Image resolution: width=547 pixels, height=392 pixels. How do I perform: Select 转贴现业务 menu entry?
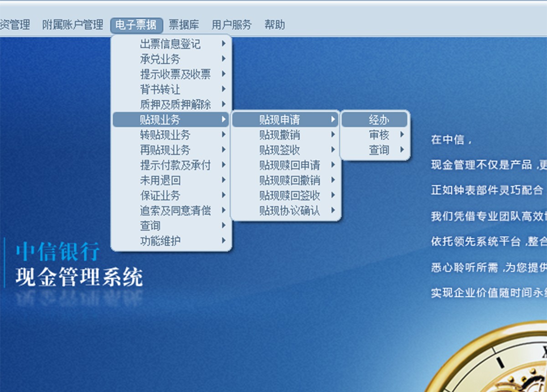pyautogui.click(x=171, y=135)
